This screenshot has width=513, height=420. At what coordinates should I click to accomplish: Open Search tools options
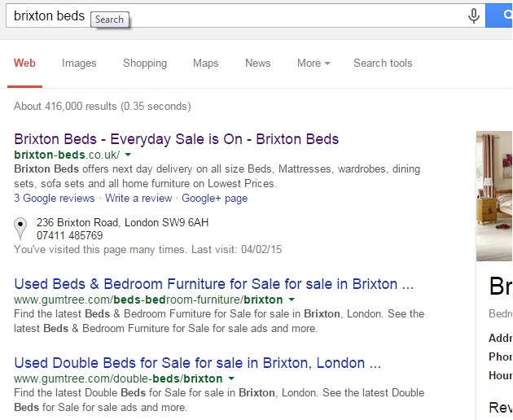point(383,63)
